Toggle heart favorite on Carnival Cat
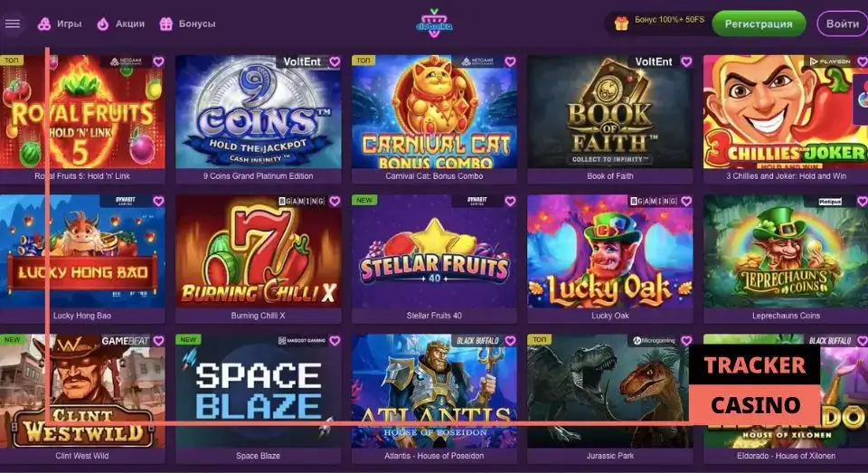This screenshot has height=473, width=868. (x=510, y=62)
